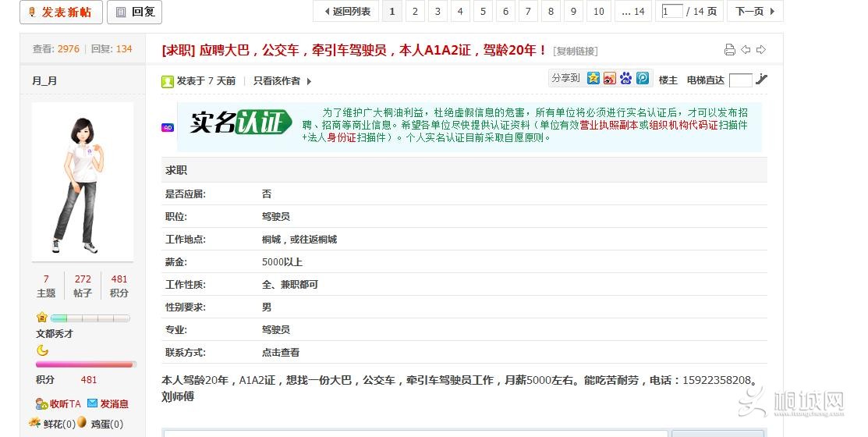Click the elevator jump icon
This screenshot has width=868, height=437.
click(762, 79)
